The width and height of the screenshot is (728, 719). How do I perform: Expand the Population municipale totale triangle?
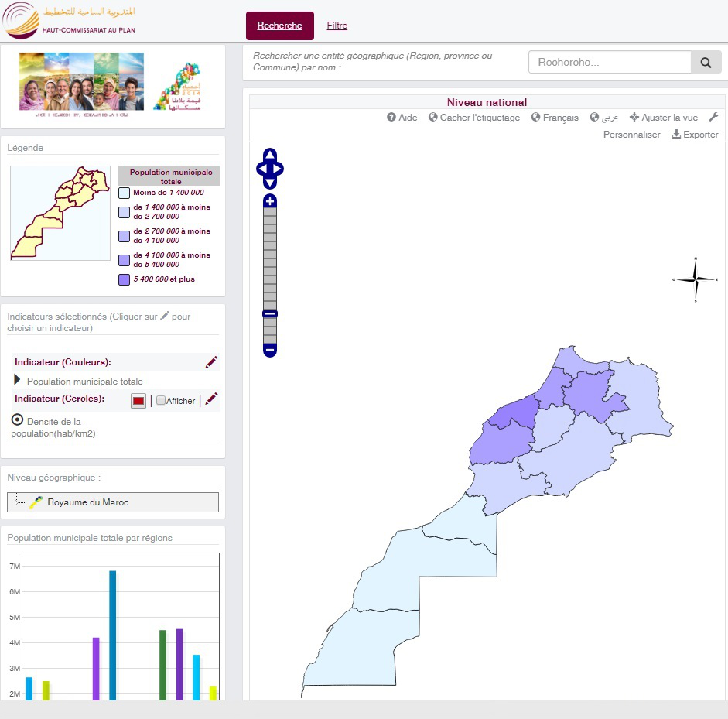coord(18,380)
